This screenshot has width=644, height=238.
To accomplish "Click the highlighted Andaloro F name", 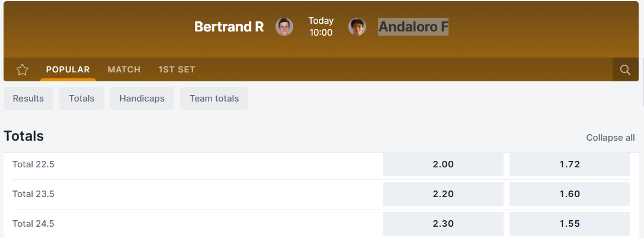I will tap(413, 27).
